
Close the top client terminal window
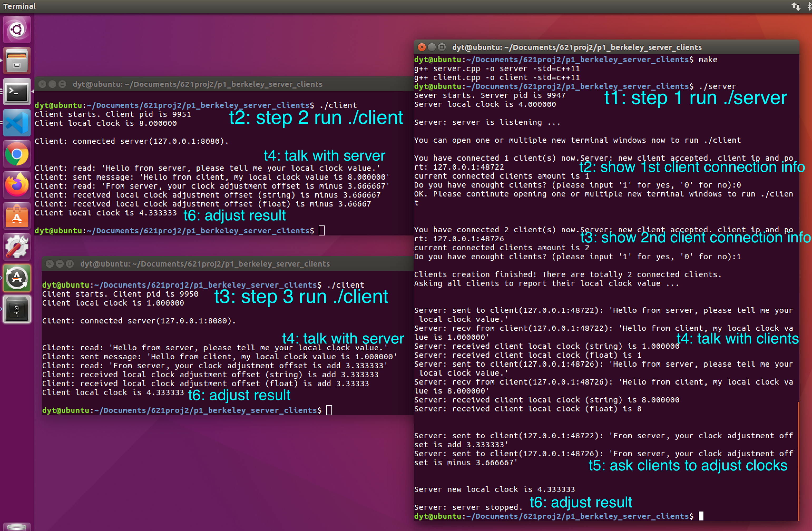pos(42,84)
